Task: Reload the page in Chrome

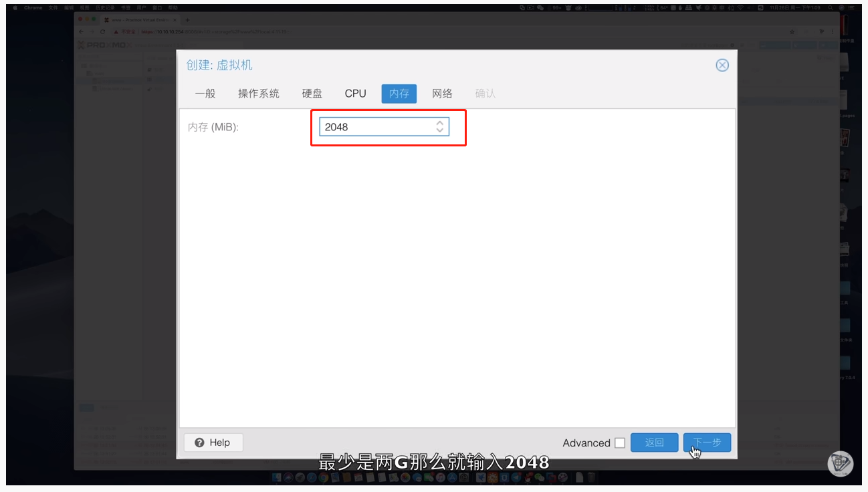Action: point(102,32)
